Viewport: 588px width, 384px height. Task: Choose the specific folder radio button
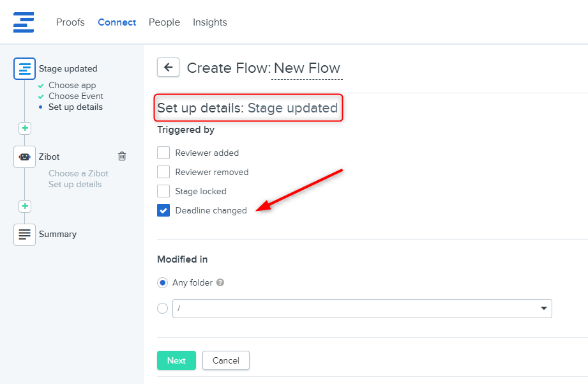point(163,309)
